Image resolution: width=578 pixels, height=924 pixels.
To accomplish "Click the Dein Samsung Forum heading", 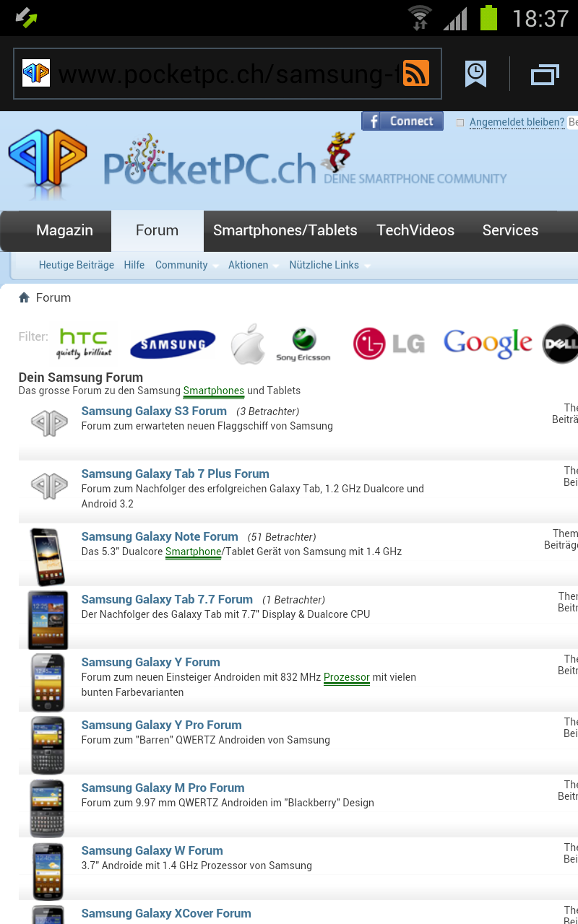I will pos(81,377).
